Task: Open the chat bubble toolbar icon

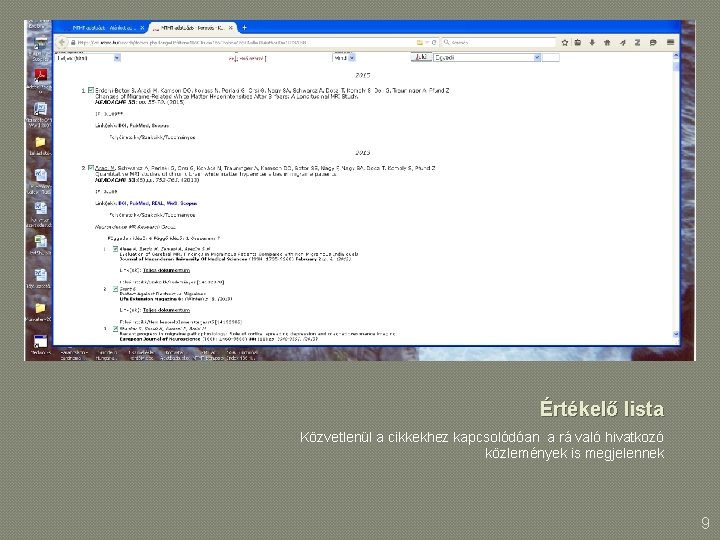Action: pos(653,42)
